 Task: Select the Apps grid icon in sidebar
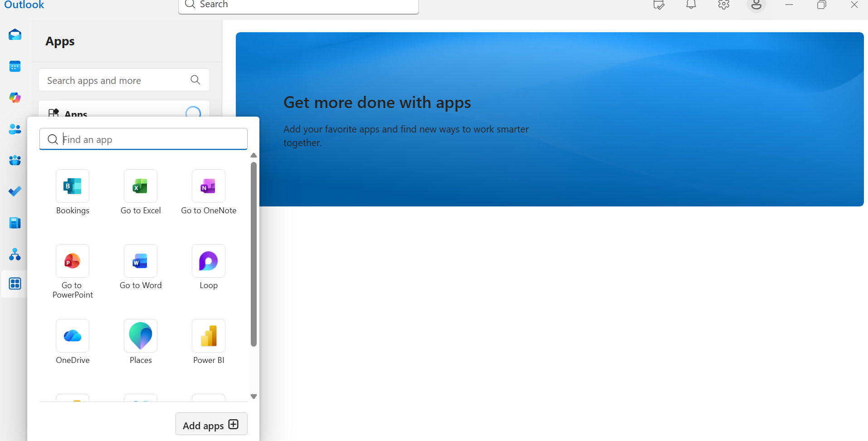[15, 284]
